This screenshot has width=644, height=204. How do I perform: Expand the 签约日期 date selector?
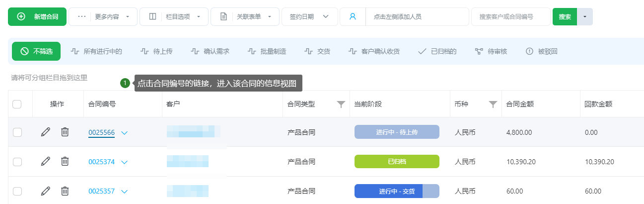coord(309,16)
